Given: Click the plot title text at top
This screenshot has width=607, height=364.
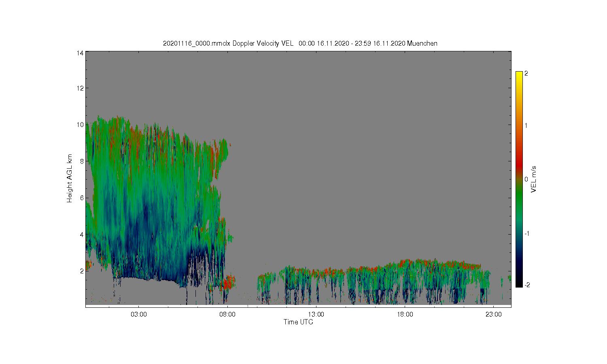Looking at the screenshot, I should (x=300, y=43).
